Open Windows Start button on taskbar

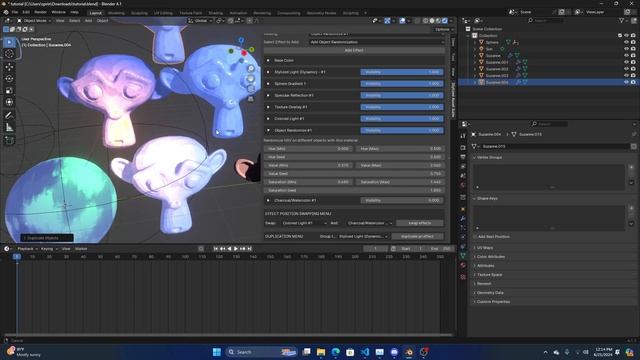pos(217,352)
